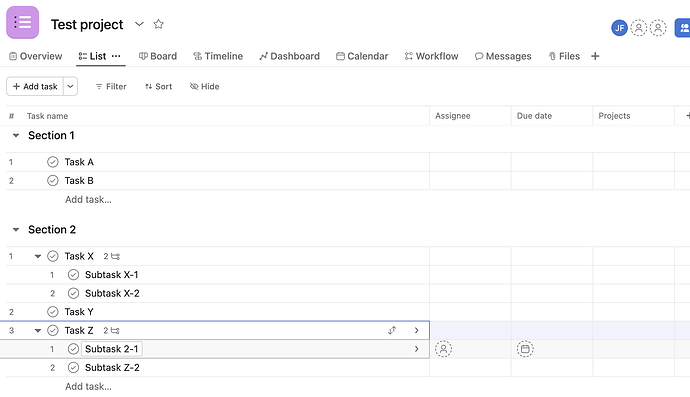Select the List tab

[92, 56]
